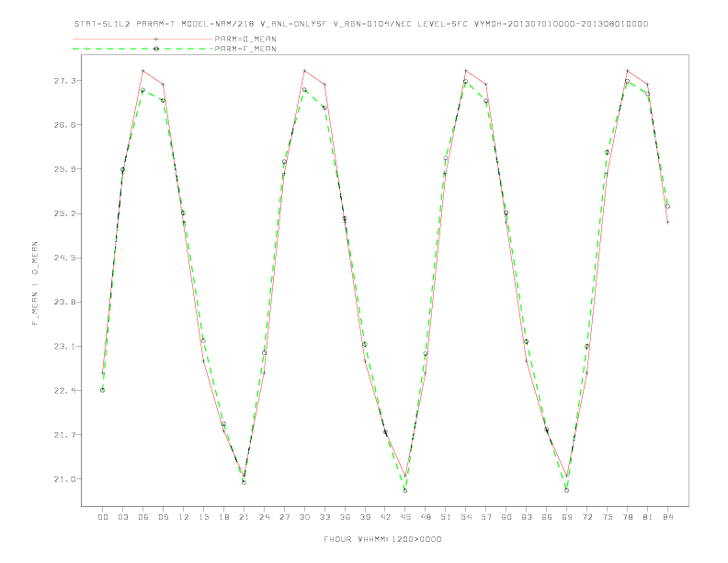Click the 51 forecast hour tick label

446,517
